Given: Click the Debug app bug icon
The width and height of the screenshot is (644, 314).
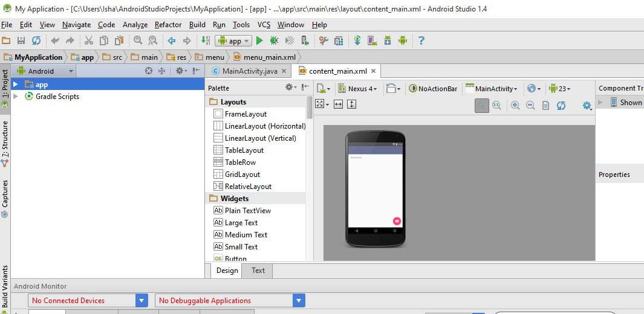Looking at the screenshot, I should [x=275, y=40].
